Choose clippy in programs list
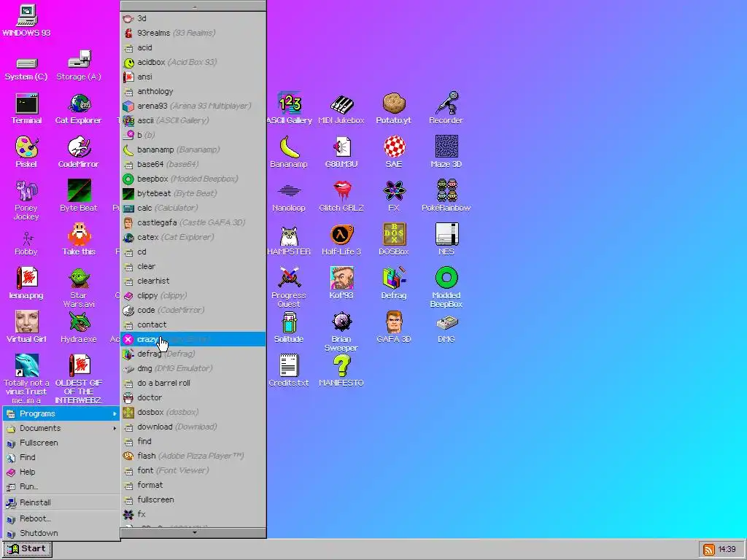Viewport: 747px width, 560px height. (x=193, y=296)
